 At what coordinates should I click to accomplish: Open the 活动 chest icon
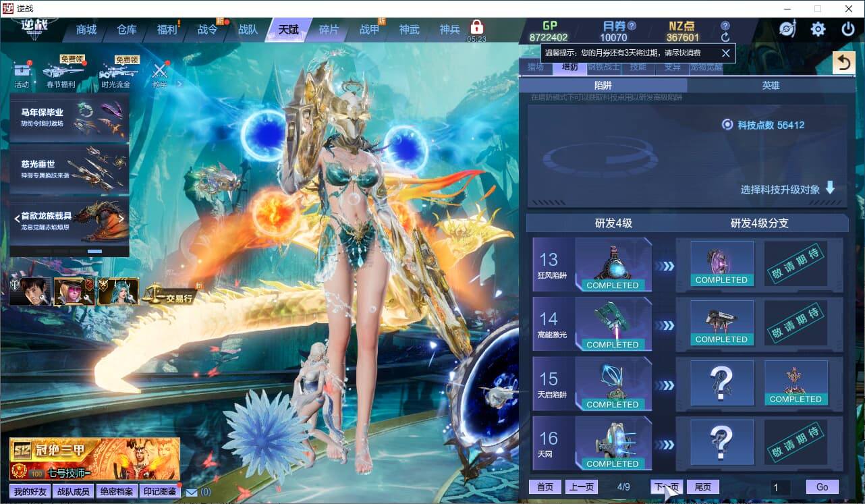pos(22,70)
